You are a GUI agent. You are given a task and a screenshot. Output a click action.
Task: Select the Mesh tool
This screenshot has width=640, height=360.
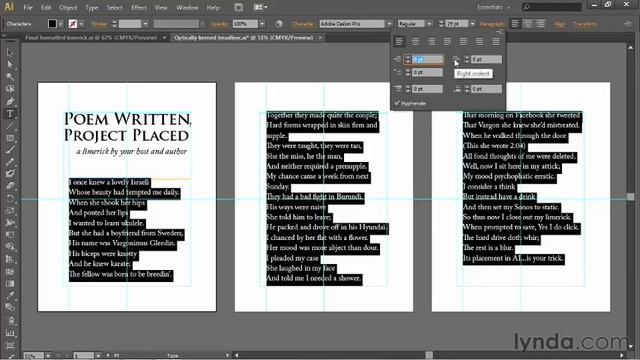click(10, 271)
